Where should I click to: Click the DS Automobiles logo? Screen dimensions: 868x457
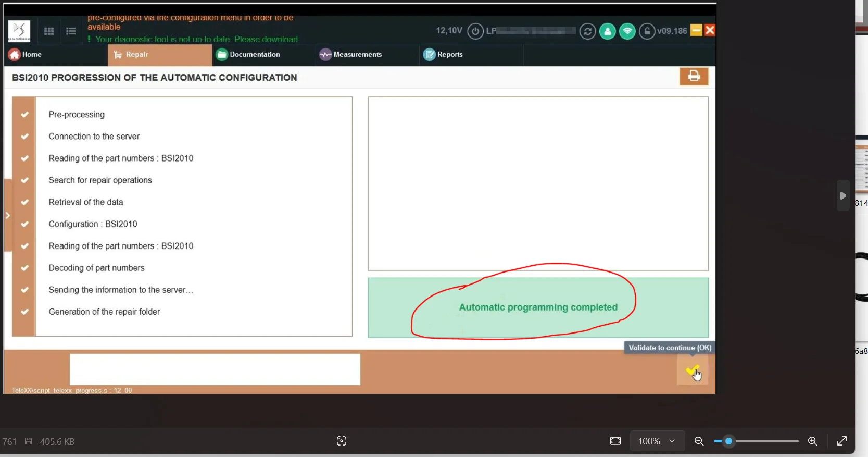19,31
